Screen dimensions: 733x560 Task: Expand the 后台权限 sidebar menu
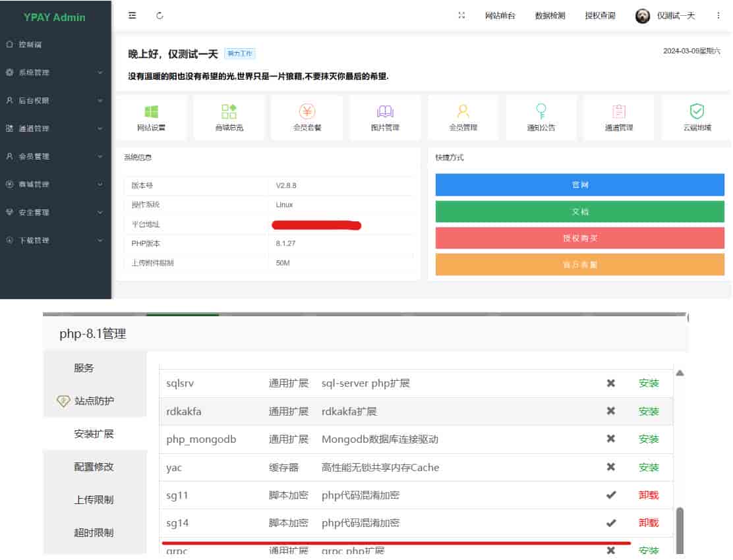point(55,101)
